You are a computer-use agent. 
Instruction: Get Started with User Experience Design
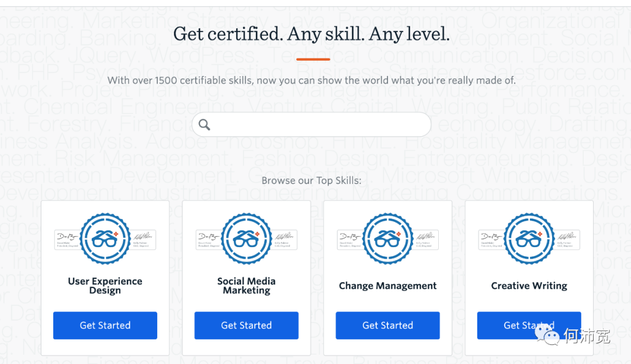click(x=105, y=325)
